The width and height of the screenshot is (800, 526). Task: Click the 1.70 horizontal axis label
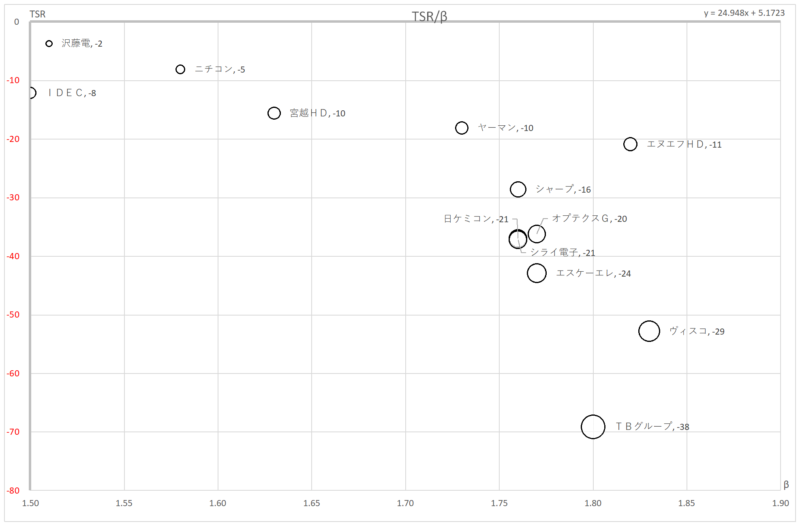tap(406, 503)
